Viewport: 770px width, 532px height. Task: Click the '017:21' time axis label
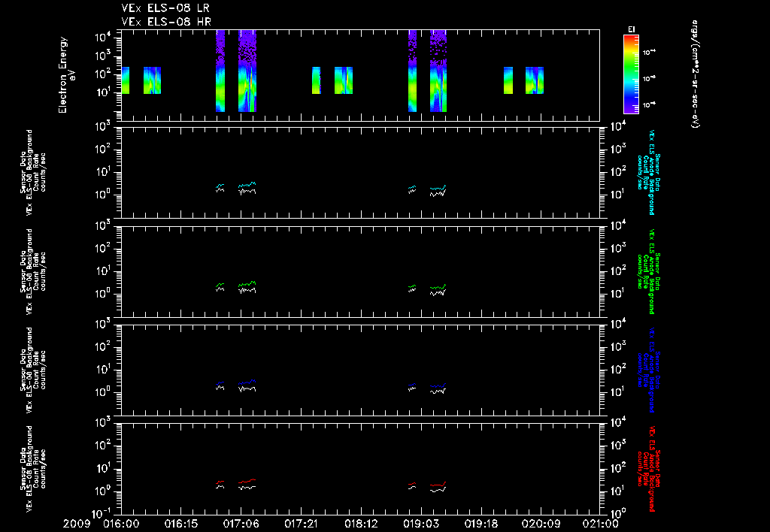[301, 524]
